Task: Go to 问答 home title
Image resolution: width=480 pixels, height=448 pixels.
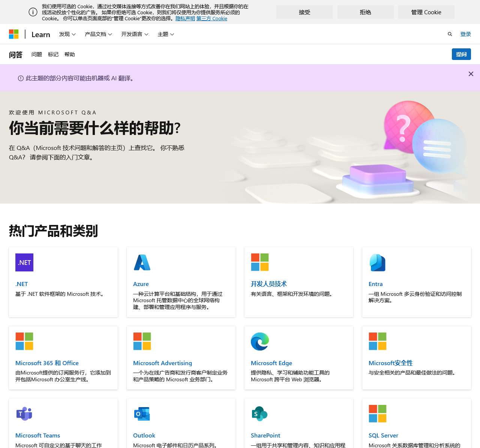Action: click(16, 55)
